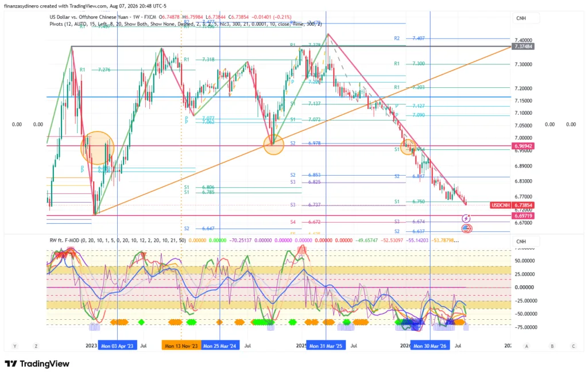Click the A button at bottom right
This screenshot has width=588, height=376.
click(x=527, y=346)
